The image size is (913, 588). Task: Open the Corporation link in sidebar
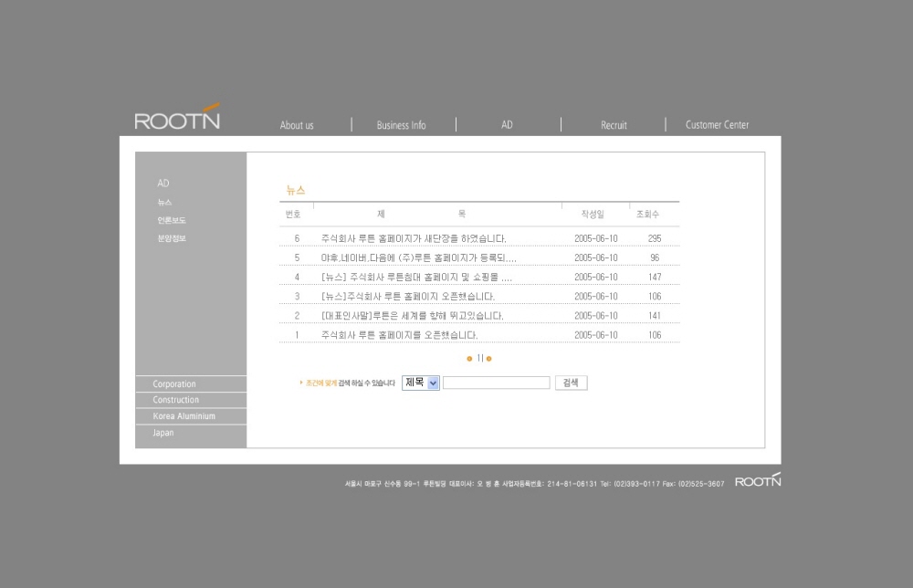click(x=174, y=384)
